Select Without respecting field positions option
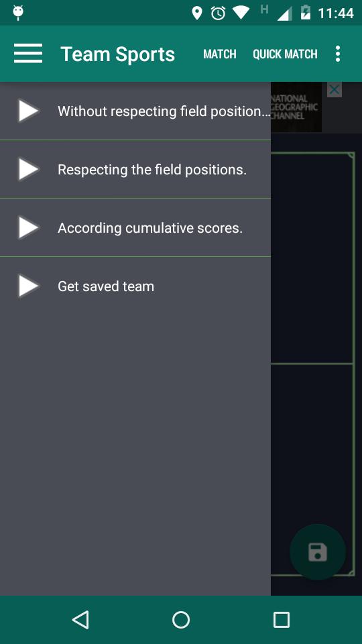This screenshot has width=362, height=644. pyautogui.click(x=135, y=111)
